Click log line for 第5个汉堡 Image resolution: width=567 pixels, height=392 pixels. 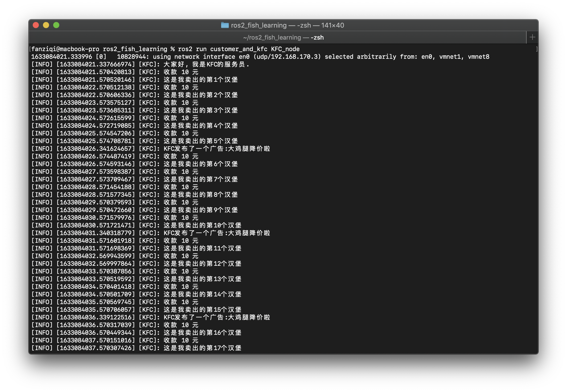[x=134, y=141]
